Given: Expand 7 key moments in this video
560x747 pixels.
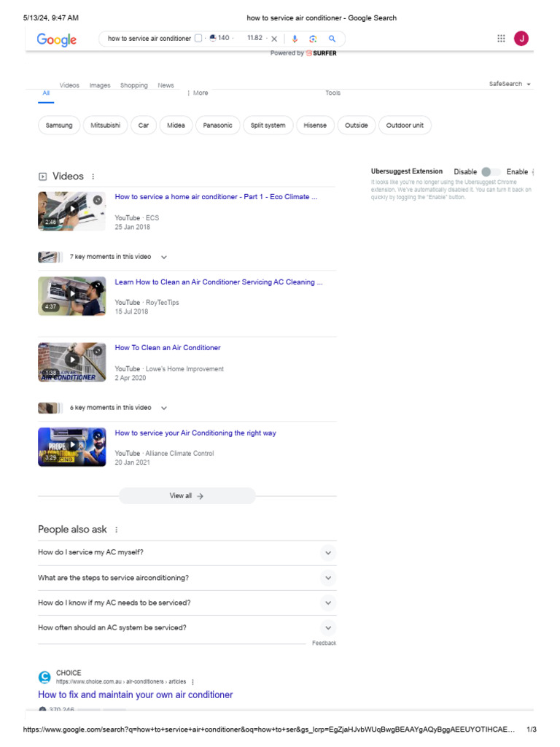Looking at the screenshot, I should 164,257.
